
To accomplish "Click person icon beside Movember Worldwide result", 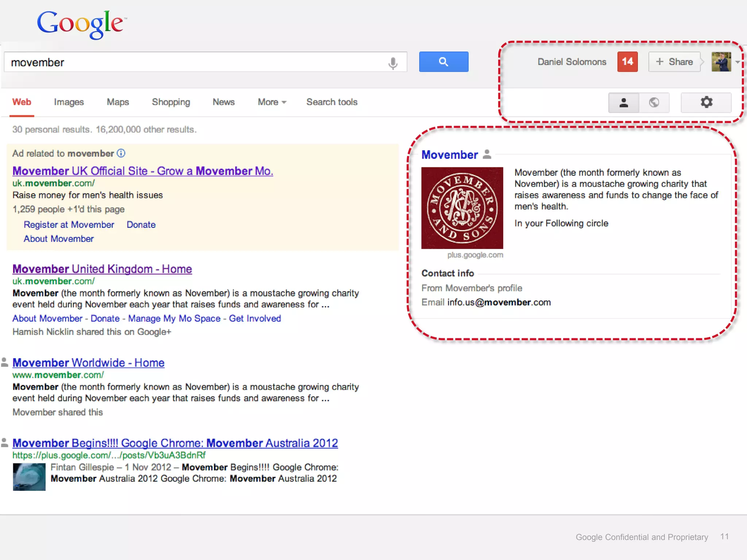I will point(4,362).
